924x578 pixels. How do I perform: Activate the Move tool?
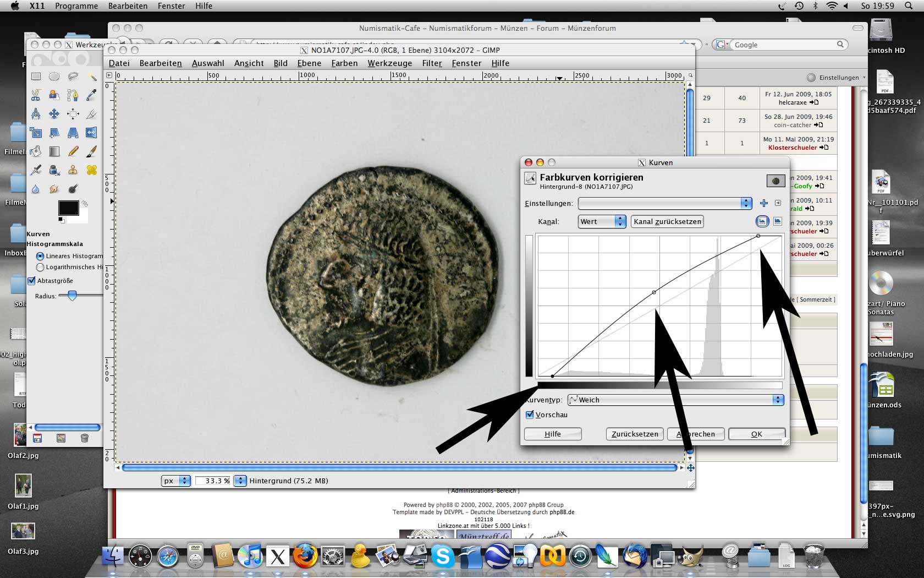pyautogui.click(x=54, y=114)
